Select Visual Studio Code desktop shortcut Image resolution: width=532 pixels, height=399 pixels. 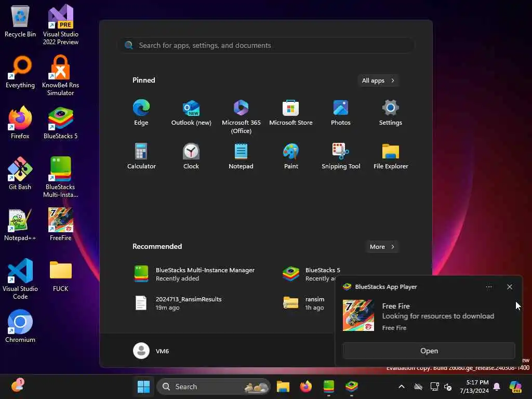(20, 279)
